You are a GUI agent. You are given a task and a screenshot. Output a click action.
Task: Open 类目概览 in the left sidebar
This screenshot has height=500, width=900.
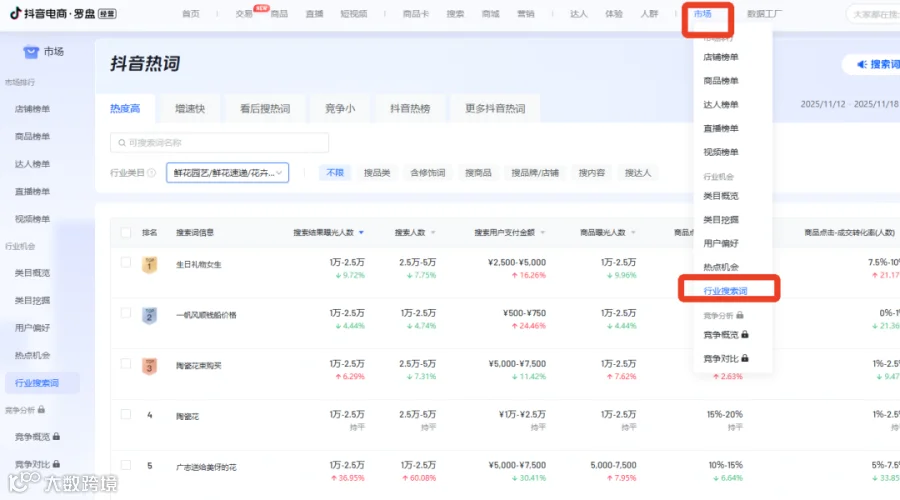coord(33,273)
